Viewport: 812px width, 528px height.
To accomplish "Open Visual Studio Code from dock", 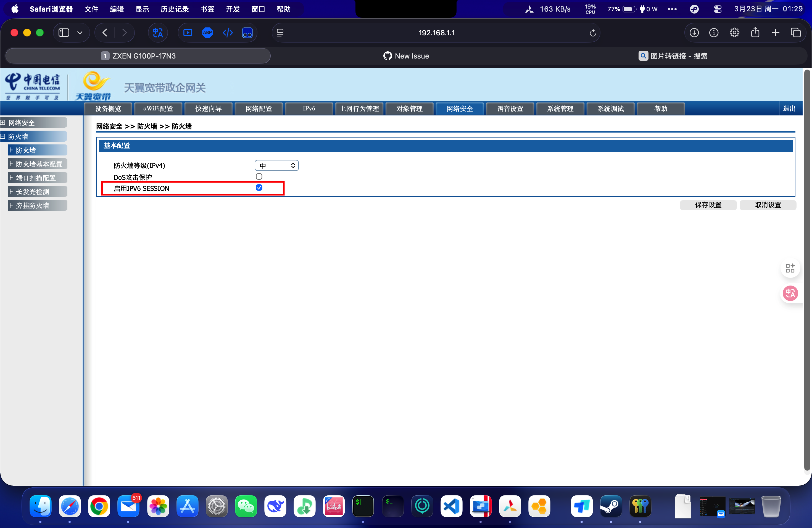I will click(451, 506).
